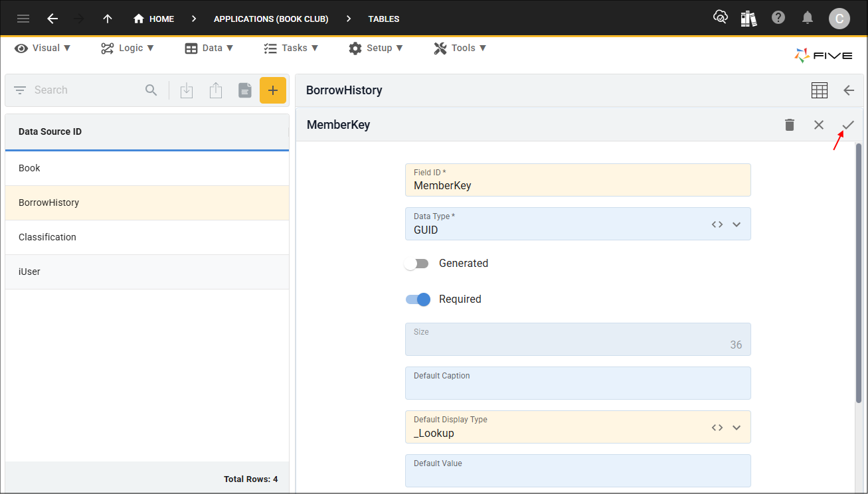Click the import download icon
The image size is (868, 494).
tap(187, 91)
